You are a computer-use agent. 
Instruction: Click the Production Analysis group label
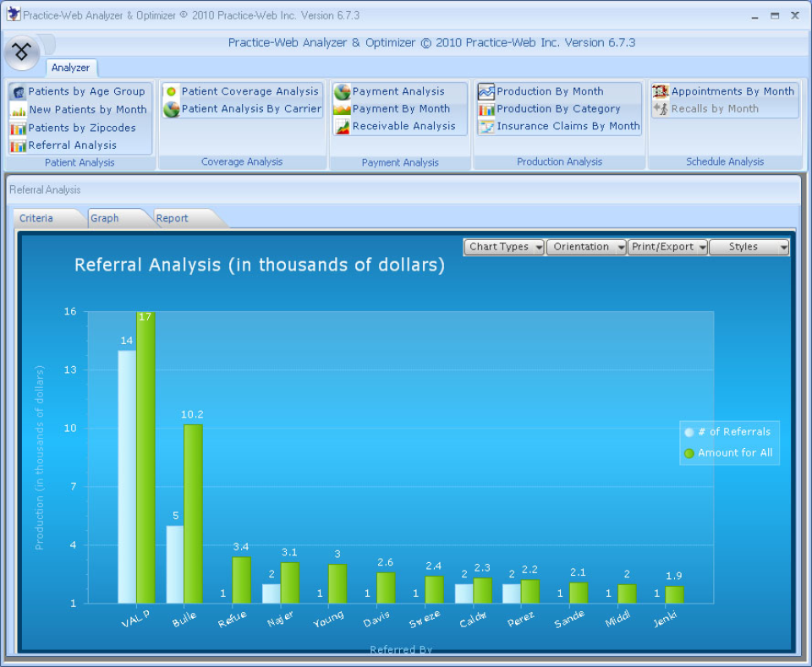(559, 161)
